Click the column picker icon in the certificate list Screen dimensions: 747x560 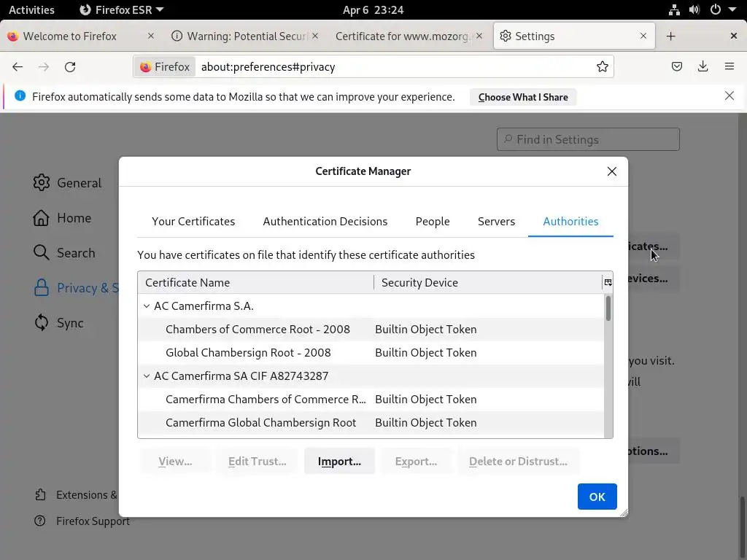[x=608, y=282]
